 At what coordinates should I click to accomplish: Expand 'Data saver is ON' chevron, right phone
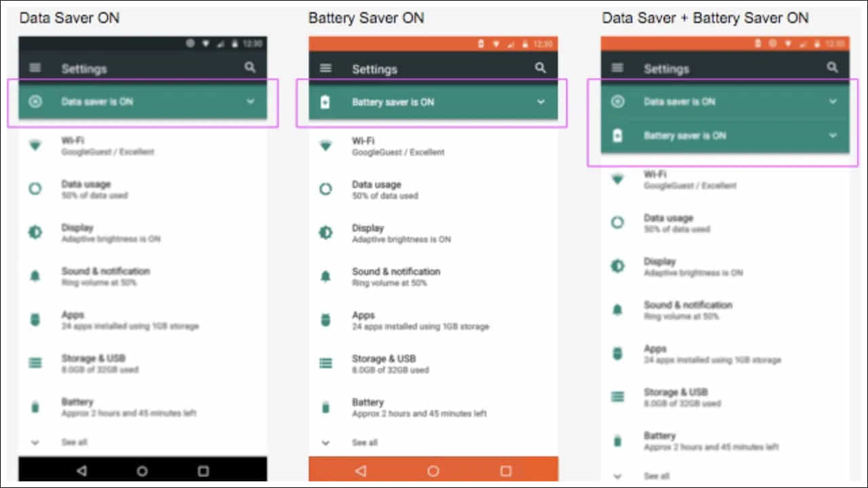pos(833,102)
